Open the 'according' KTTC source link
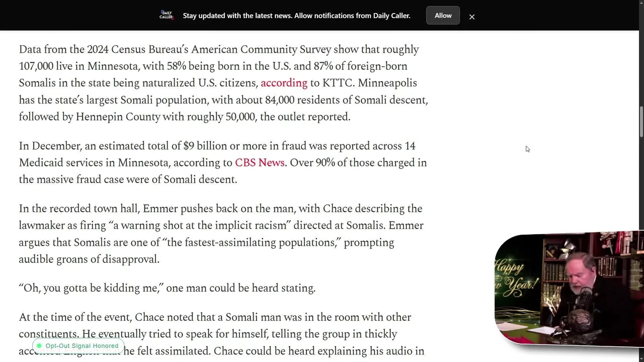Screen dimensions: 644x362 coord(284,83)
